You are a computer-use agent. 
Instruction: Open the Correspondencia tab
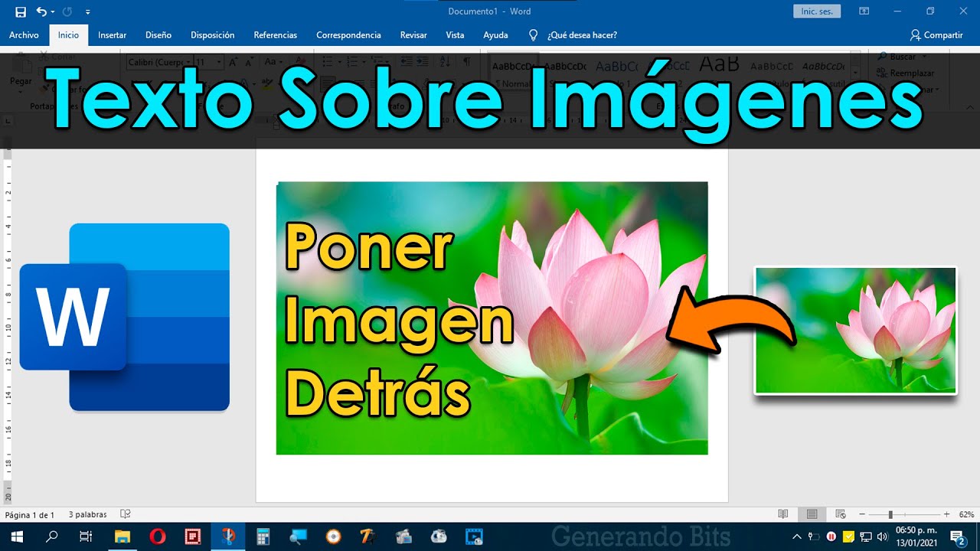tap(348, 35)
